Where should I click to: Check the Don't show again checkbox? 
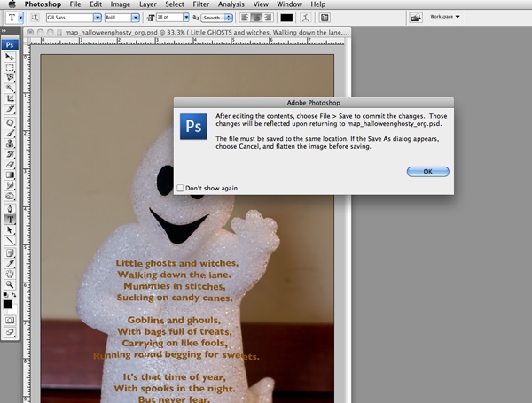pyautogui.click(x=180, y=188)
